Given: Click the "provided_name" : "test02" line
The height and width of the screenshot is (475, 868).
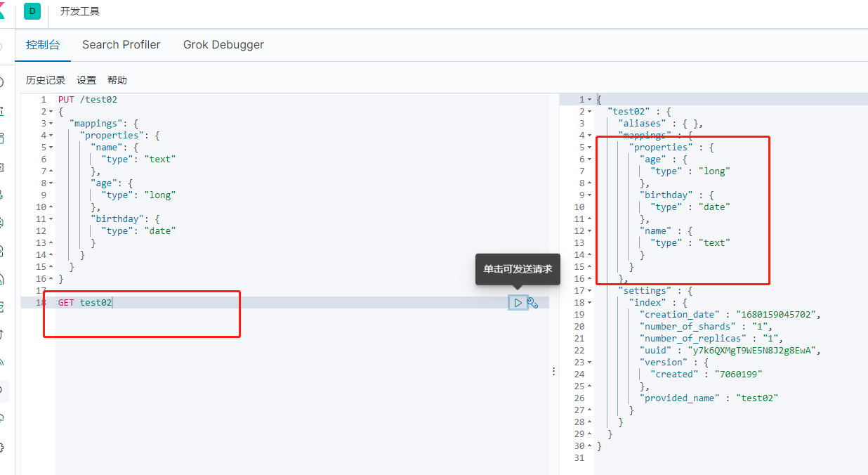Looking at the screenshot, I should tap(709, 398).
